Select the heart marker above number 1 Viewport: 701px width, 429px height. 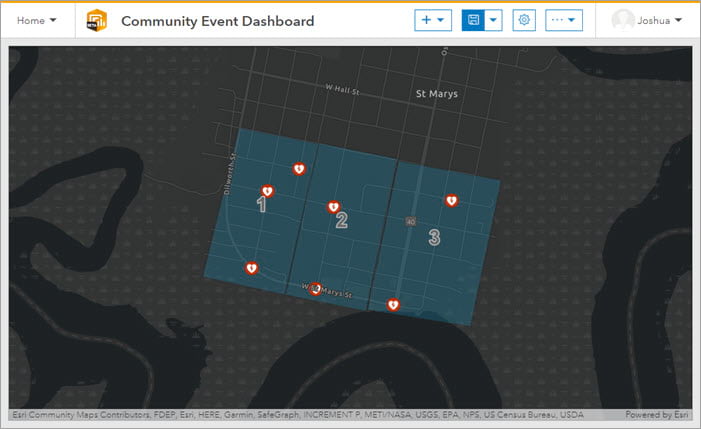click(267, 191)
